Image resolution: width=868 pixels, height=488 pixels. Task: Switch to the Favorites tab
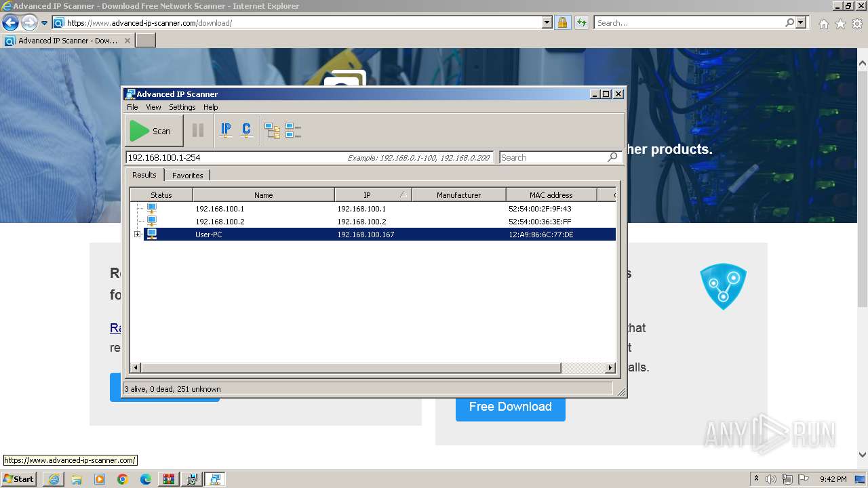[x=188, y=176]
